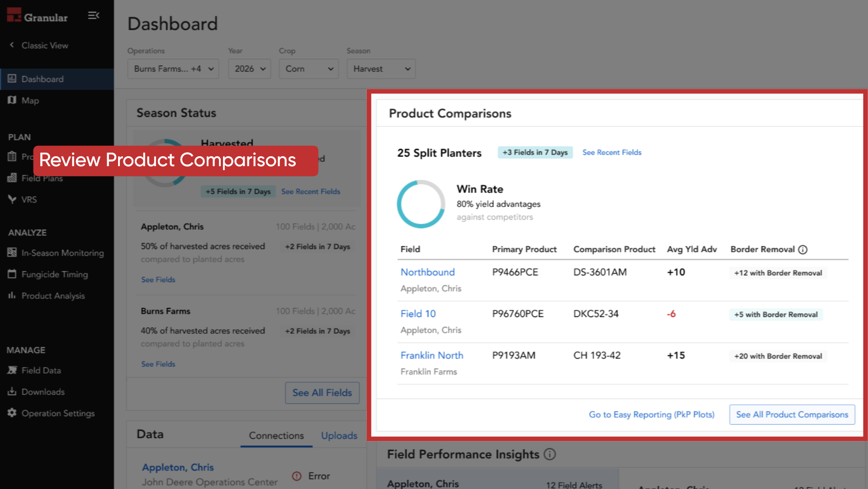
Task: Click See Recent Fields in Product Comparisons
Action: pos(612,153)
